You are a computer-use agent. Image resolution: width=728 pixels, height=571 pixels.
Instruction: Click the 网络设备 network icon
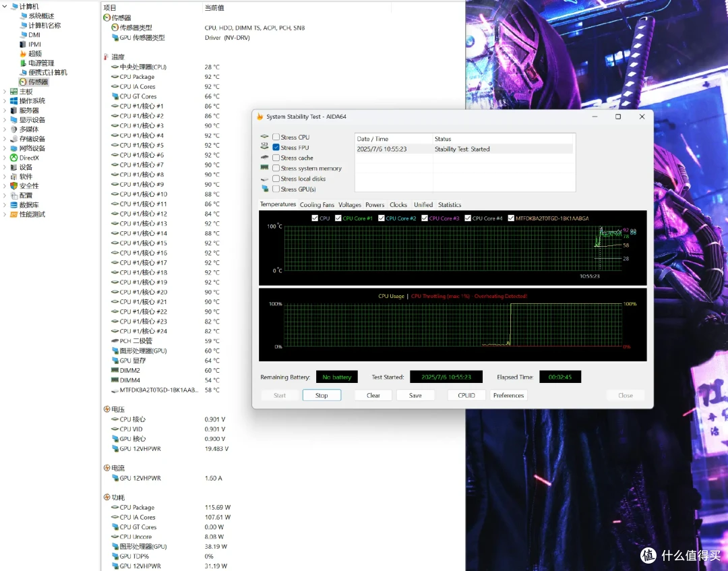click(x=13, y=148)
